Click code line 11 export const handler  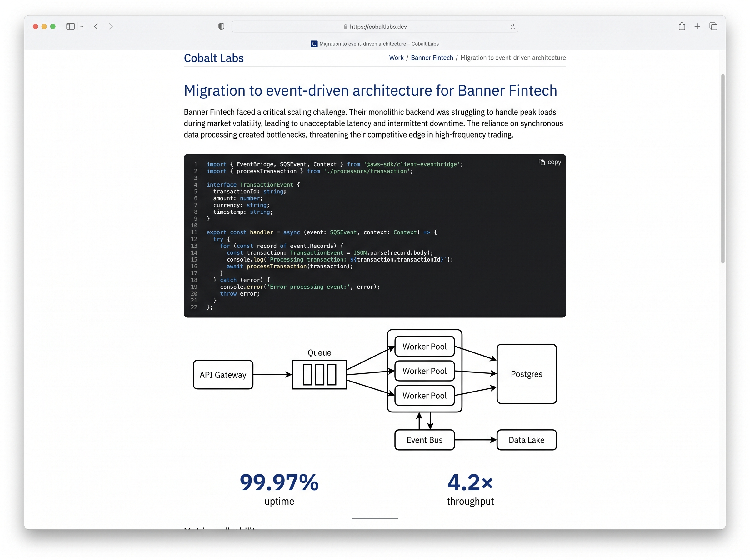click(321, 232)
